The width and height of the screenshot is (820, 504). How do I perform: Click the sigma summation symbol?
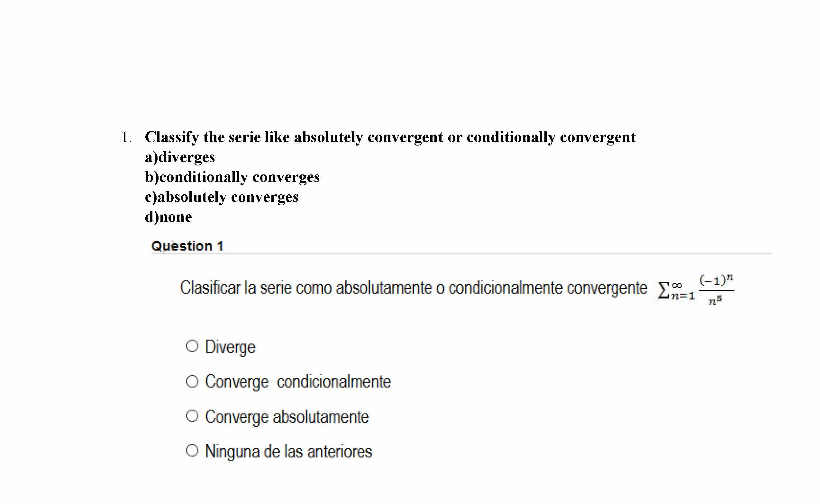(663, 291)
